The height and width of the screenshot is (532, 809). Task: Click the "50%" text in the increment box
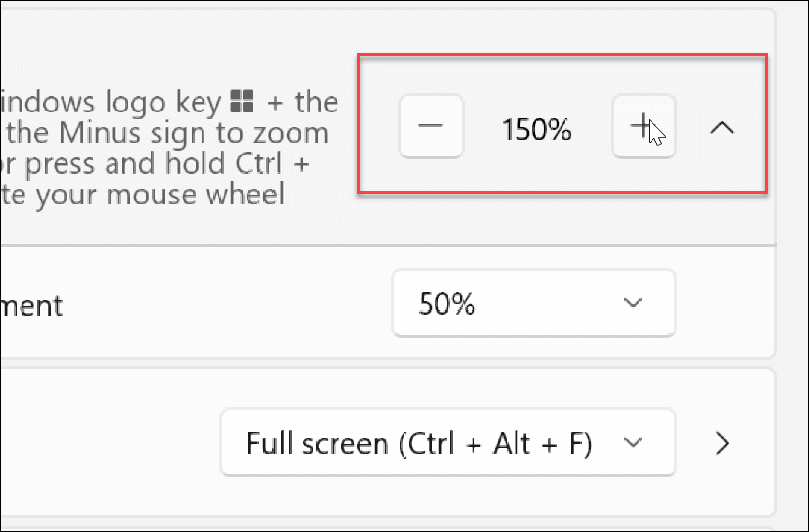coord(447,305)
